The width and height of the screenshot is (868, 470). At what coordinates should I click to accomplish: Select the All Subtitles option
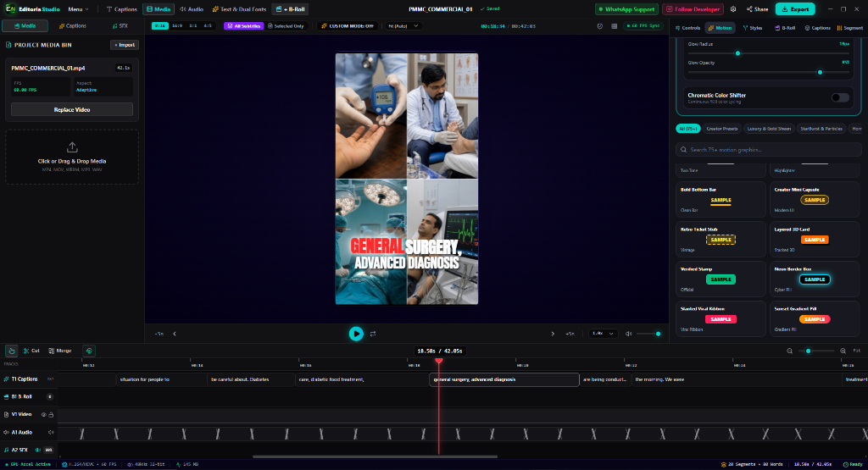coord(243,26)
